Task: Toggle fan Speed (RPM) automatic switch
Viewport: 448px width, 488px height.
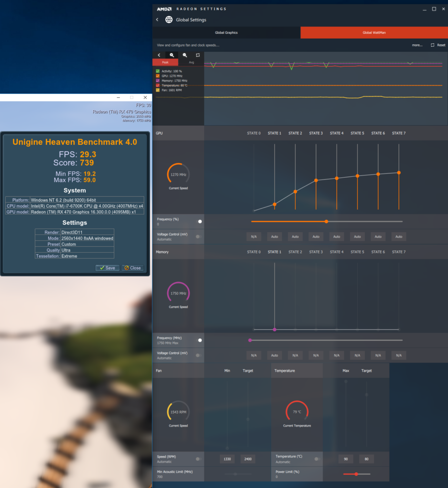Action: [199, 459]
